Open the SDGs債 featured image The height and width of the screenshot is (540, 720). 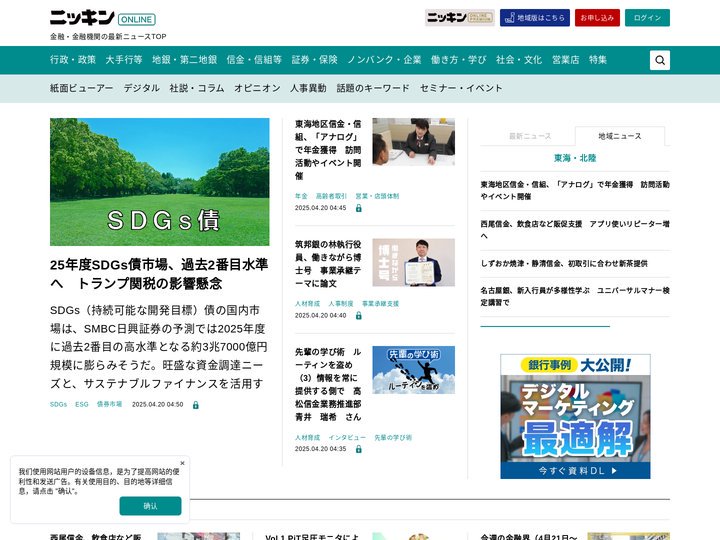tap(160, 182)
